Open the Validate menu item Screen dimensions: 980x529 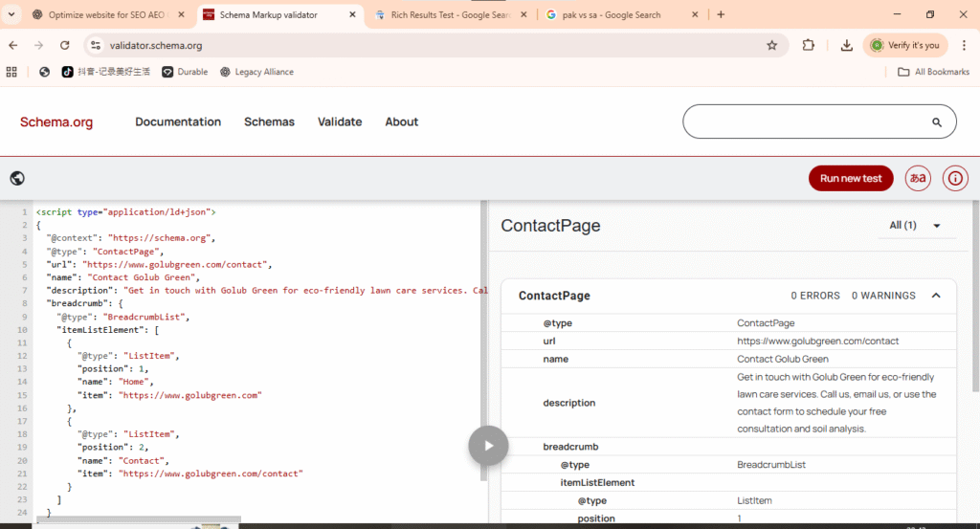340,121
